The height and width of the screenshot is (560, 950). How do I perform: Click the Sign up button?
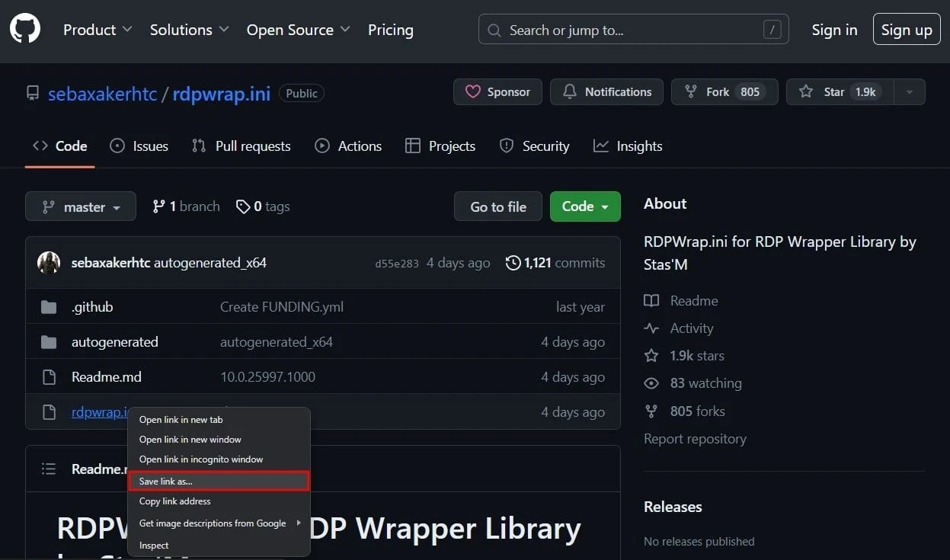(x=906, y=29)
